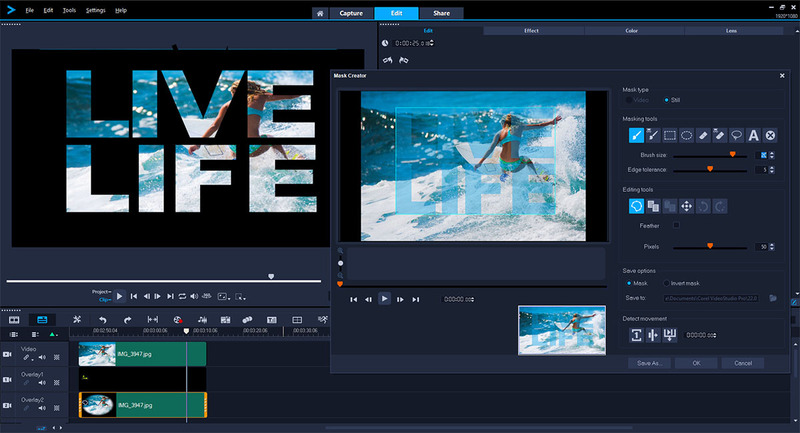Select the Freehand lasso mask tool
The width and height of the screenshot is (800, 433).
(737, 135)
